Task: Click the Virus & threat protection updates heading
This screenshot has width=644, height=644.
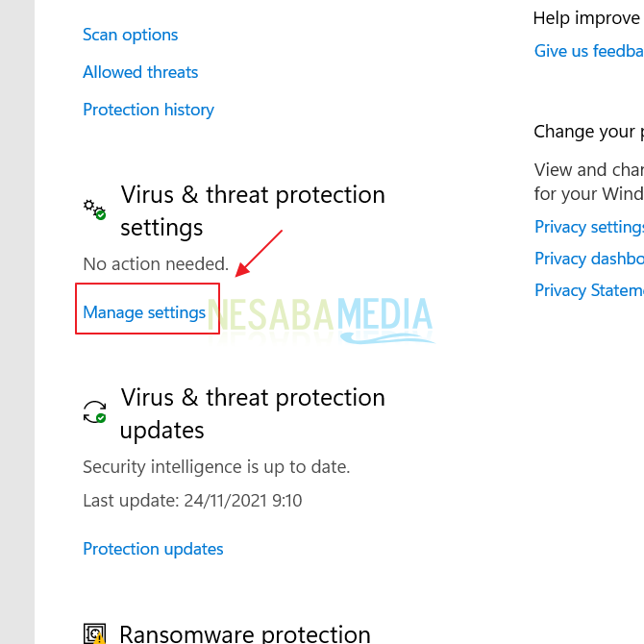Action: point(252,413)
